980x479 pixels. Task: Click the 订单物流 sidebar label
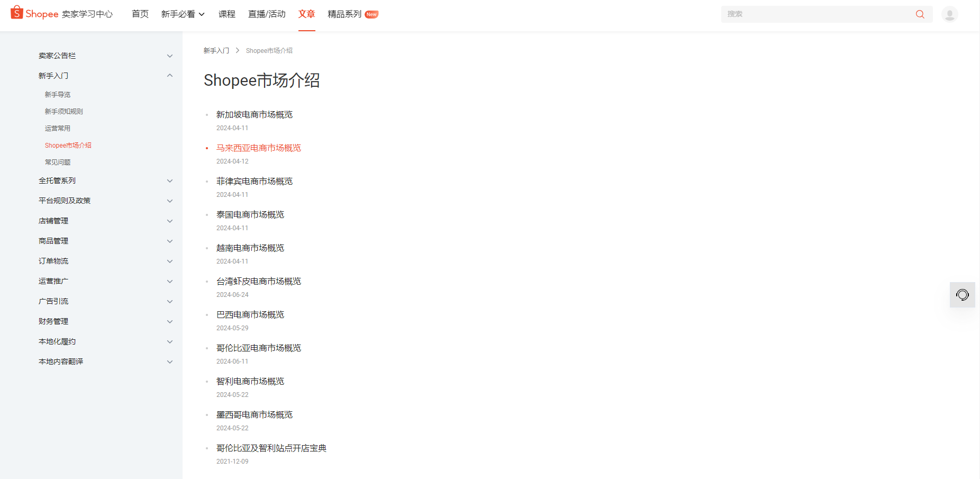tap(53, 261)
